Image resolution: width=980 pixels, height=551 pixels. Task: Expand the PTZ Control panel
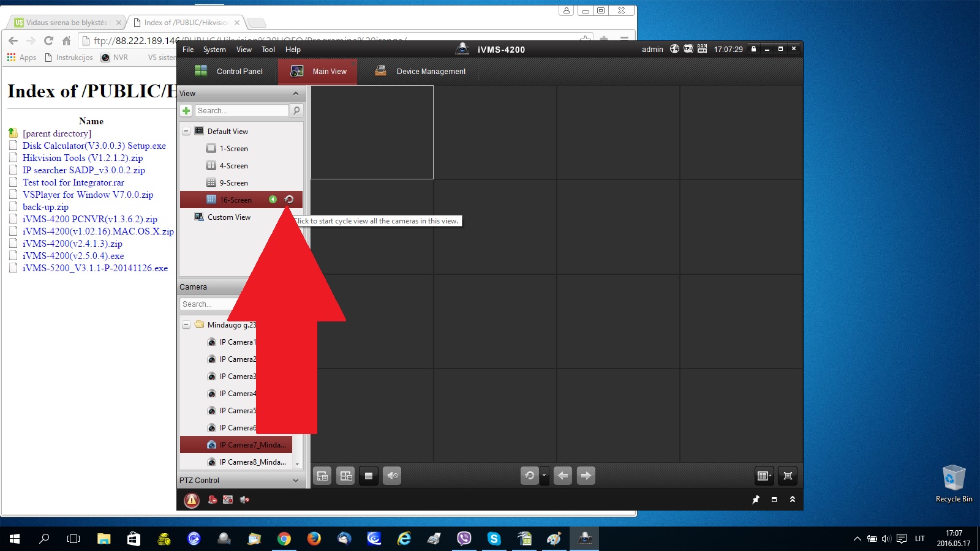(296, 481)
